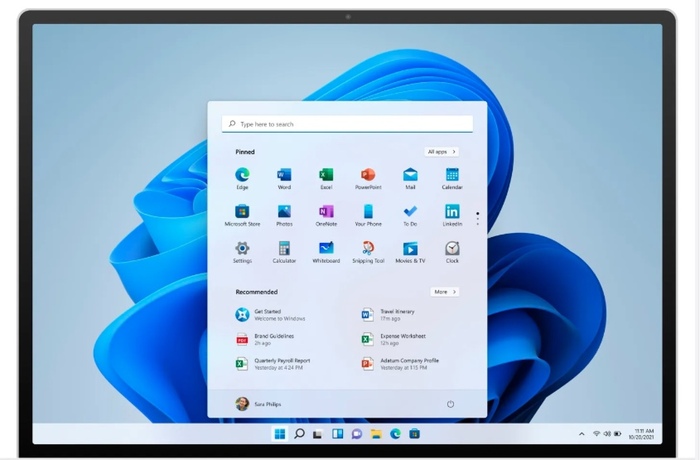The width and height of the screenshot is (700, 460).
Task: Open Search from the taskbar
Action: click(x=299, y=434)
